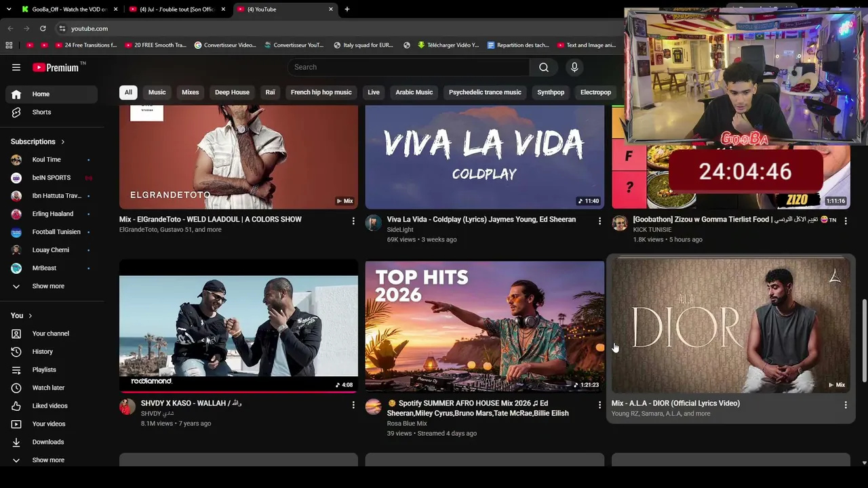Select the Mixes filter chip

point(191,92)
